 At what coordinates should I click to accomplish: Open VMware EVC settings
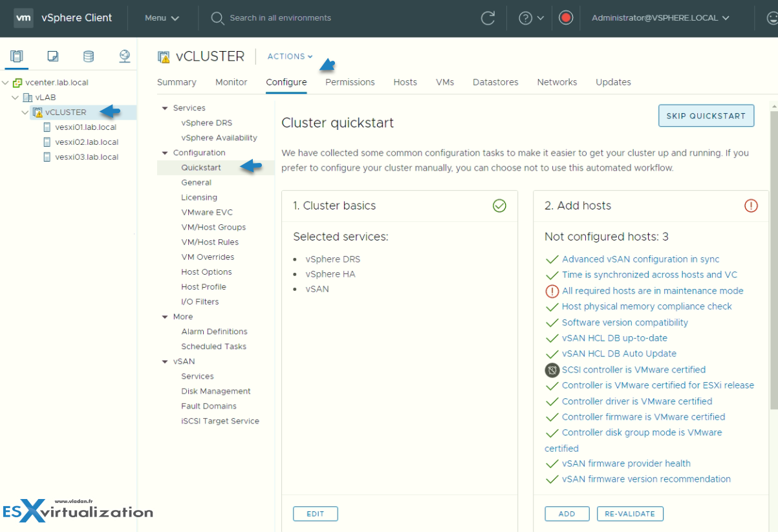coord(207,213)
